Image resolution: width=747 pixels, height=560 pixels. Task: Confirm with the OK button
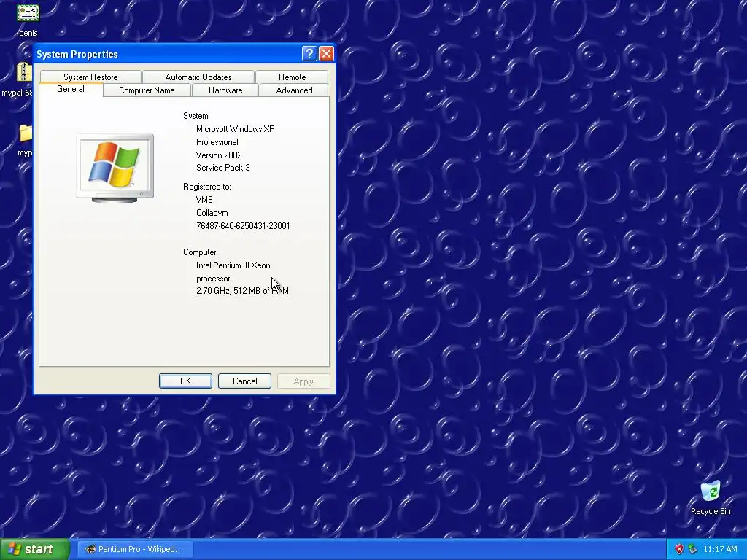coord(185,381)
